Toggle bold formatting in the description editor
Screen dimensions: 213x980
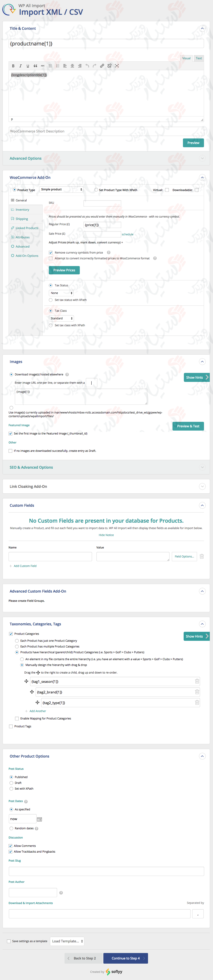[x=13, y=66]
